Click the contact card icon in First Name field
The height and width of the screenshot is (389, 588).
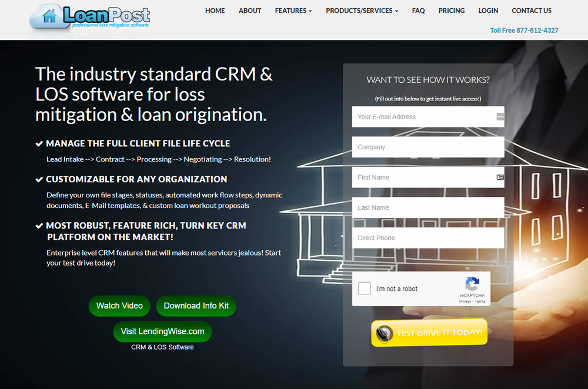pos(500,177)
